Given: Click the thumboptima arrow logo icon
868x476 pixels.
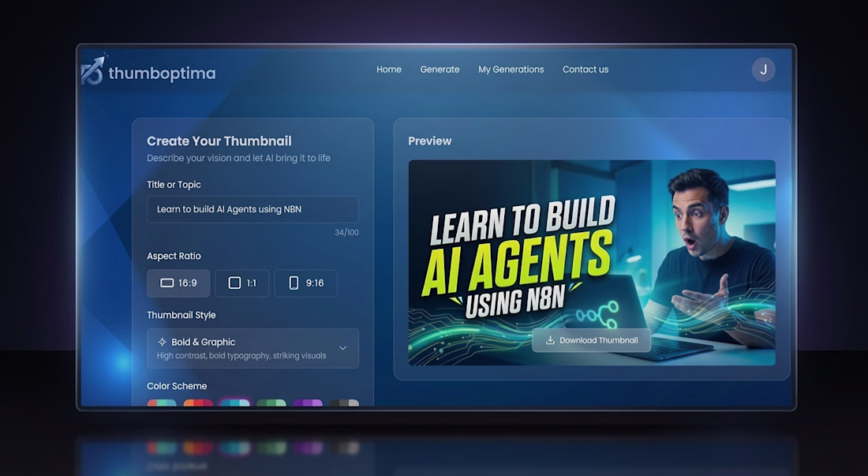Looking at the screenshot, I should [x=92, y=70].
